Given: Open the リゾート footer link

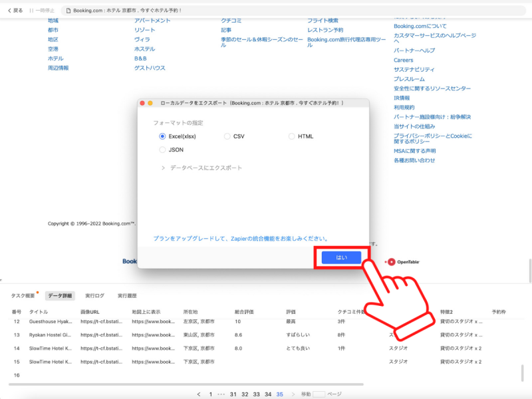Looking at the screenshot, I should 144,30.
